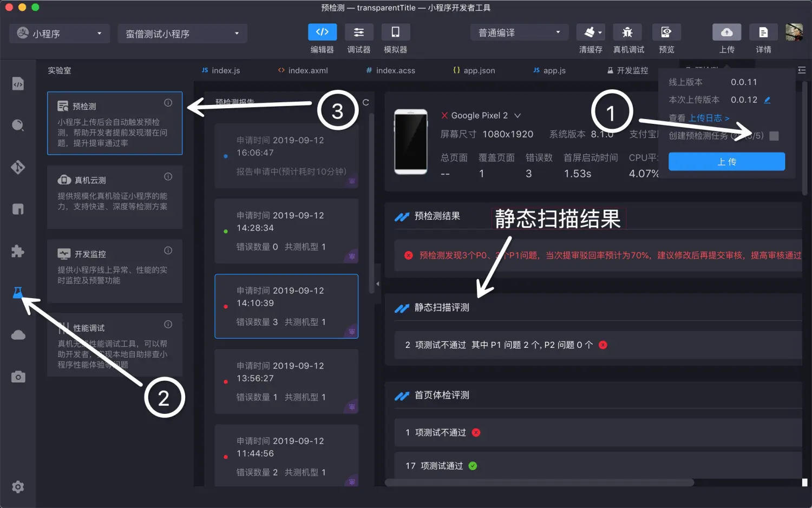Image resolution: width=812 pixels, height=508 pixels.
Task: Click the outline list icon beside the tabs
Action: [x=802, y=70]
